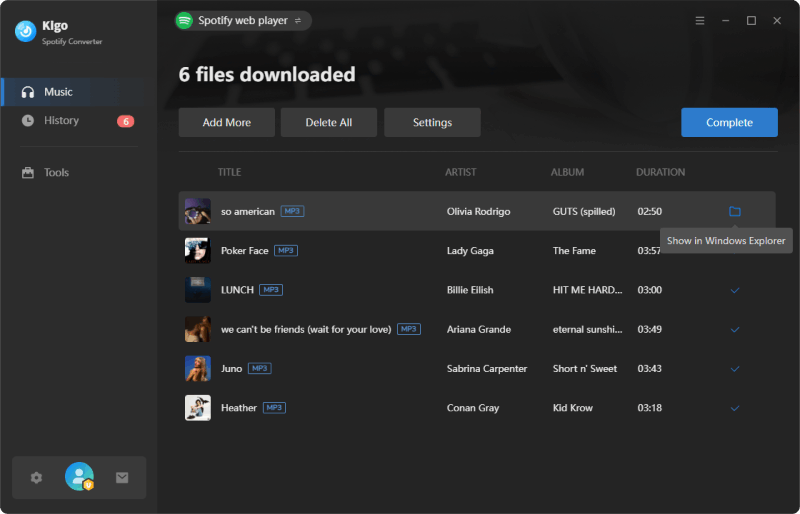Click the blue Complete button
Image resolution: width=800 pixels, height=514 pixels.
click(x=729, y=123)
